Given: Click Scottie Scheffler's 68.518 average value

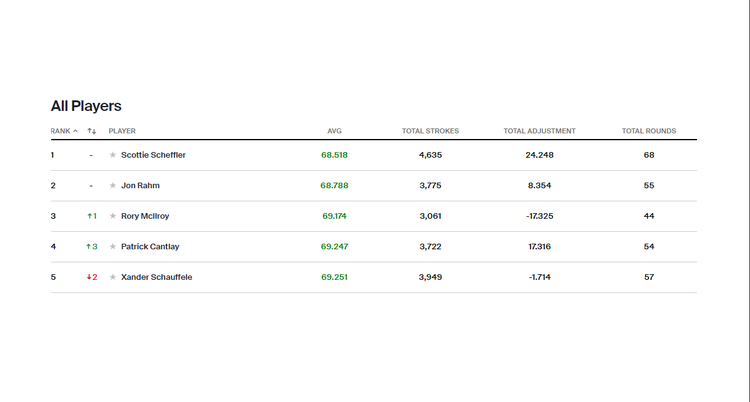Looking at the screenshot, I should pos(334,155).
